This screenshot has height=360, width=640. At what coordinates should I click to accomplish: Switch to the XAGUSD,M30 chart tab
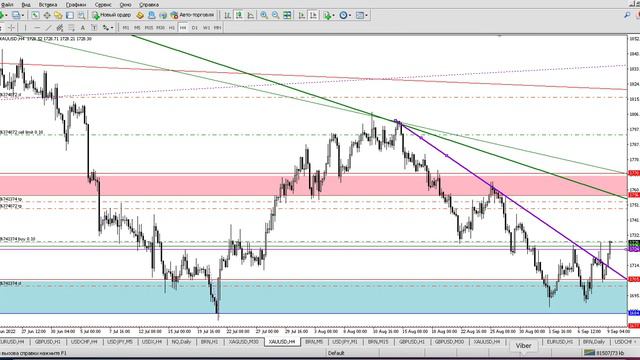[x=243, y=342]
